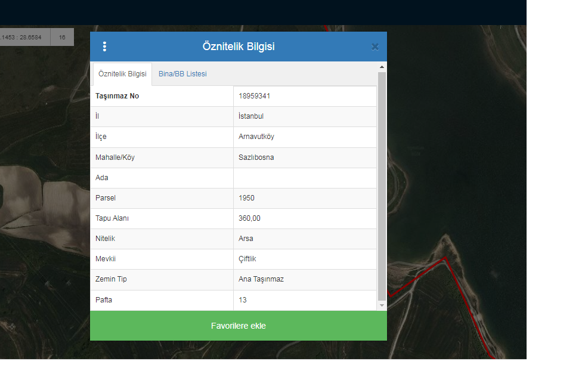The image size is (588, 380).
Task: Click the Parsel value 1950
Action: tap(246, 198)
